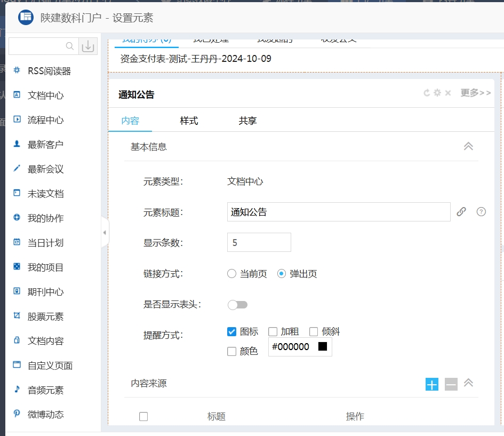Open the 当日计划 calendar icon
Screen dimensions: 504x436
point(17,242)
